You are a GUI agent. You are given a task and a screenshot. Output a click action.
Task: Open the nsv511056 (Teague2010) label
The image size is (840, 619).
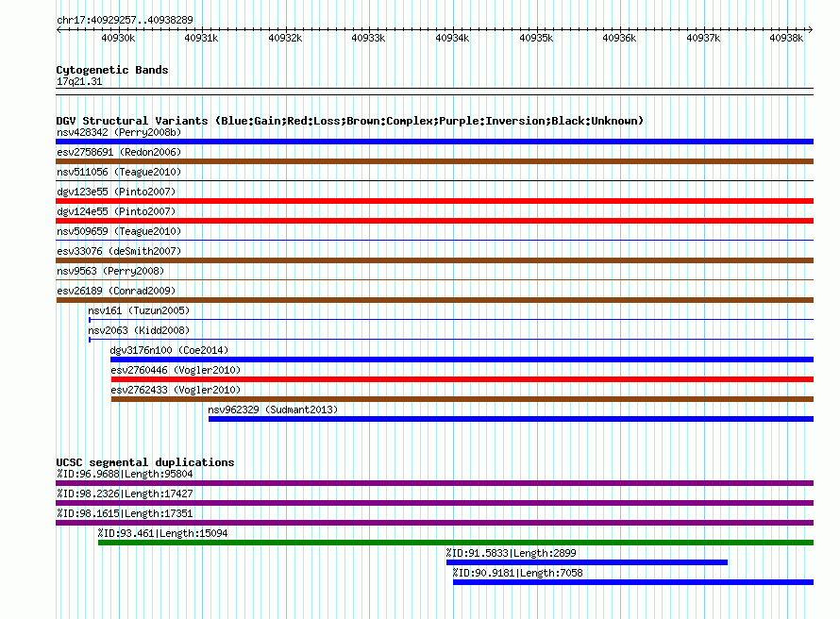(x=119, y=172)
